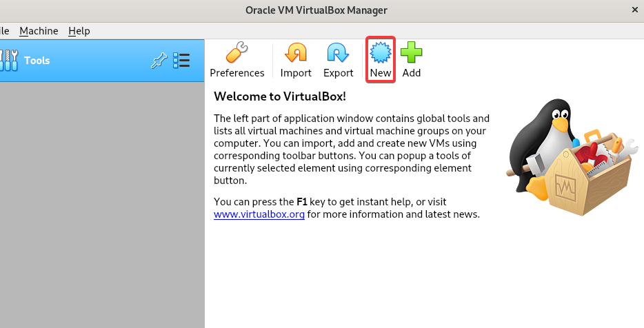Visit the www.virtualbox.org link
The width and height of the screenshot is (644, 328).
[x=259, y=214]
